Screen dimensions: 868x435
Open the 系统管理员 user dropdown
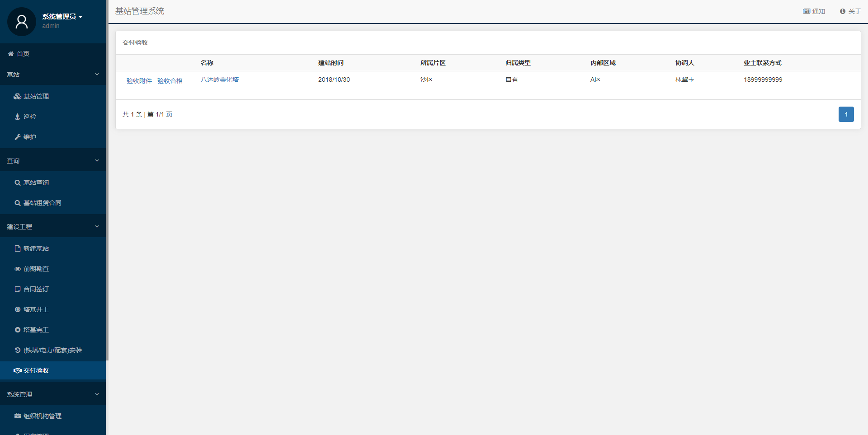click(x=62, y=17)
